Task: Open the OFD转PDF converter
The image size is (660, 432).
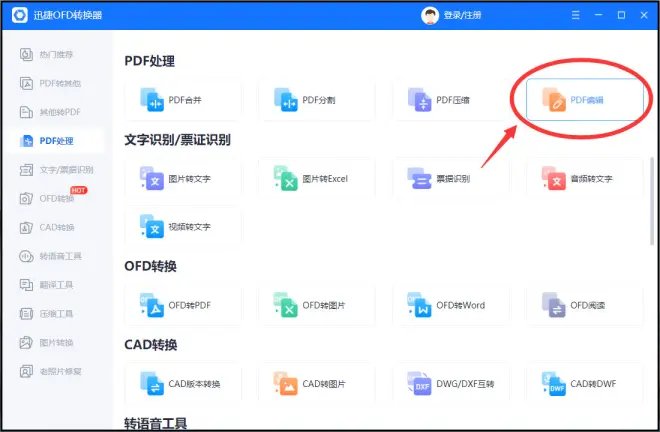Action: click(x=183, y=305)
